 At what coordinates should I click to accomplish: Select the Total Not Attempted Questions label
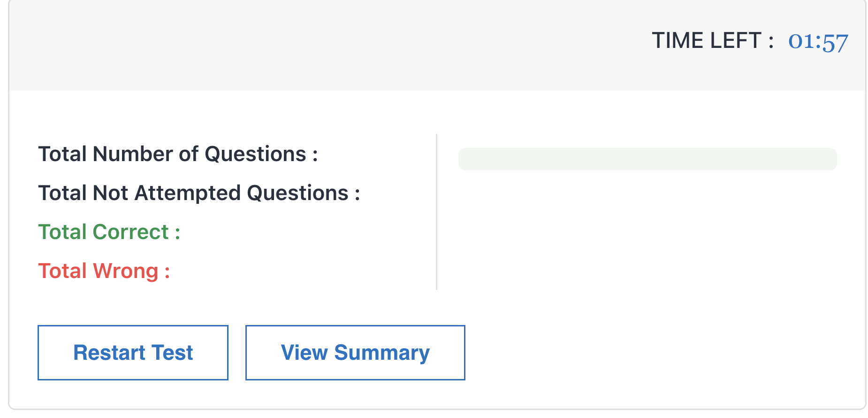pyautogui.click(x=199, y=193)
